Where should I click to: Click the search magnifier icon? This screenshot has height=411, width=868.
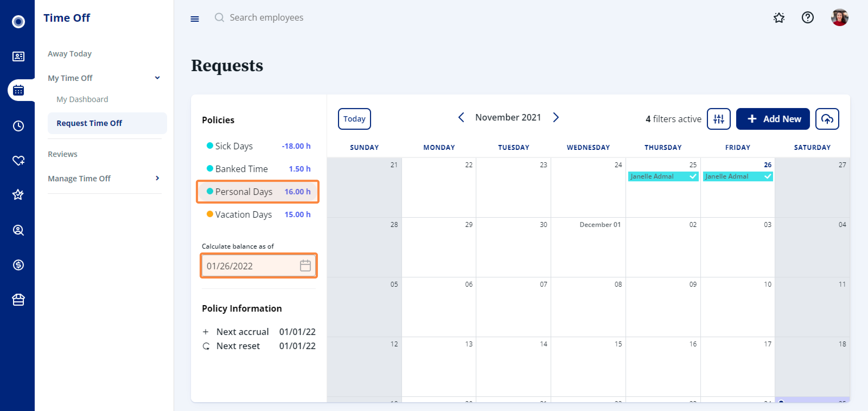tap(219, 17)
